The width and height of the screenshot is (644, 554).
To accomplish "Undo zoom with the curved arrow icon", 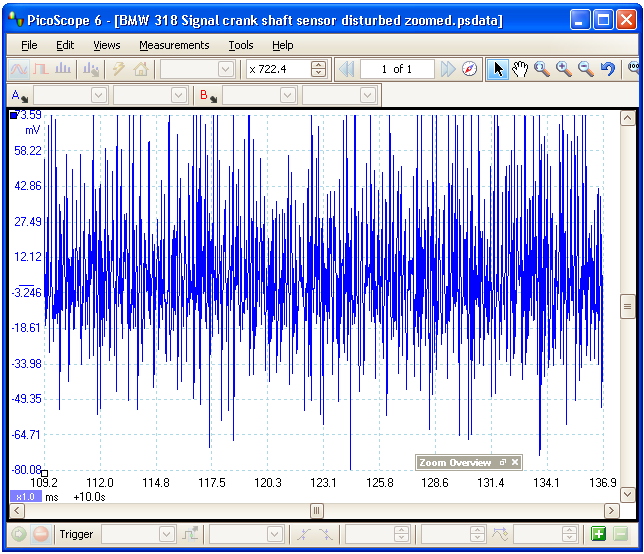I will point(608,69).
